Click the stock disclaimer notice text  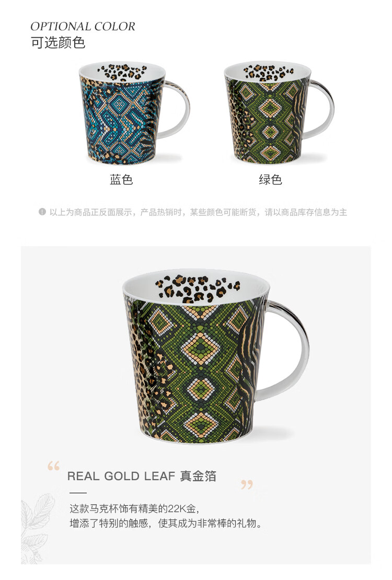click(198, 212)
